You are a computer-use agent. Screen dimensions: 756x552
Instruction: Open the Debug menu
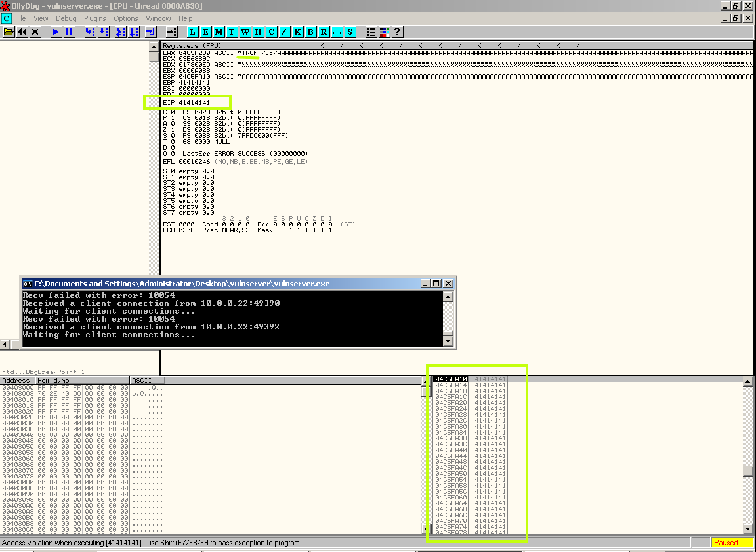66,18
